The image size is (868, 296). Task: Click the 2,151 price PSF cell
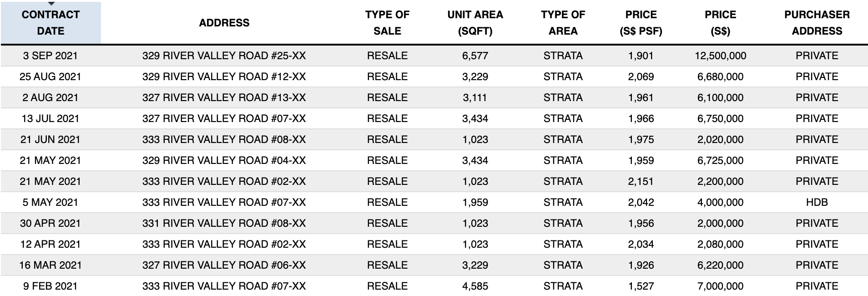coord(641,182)
